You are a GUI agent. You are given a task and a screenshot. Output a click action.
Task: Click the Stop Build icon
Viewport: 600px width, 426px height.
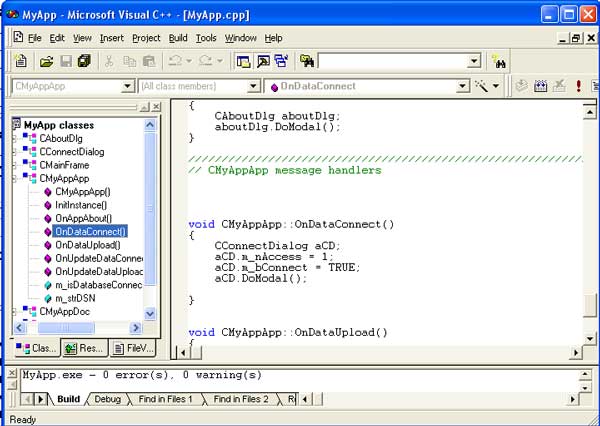point(559,86)
